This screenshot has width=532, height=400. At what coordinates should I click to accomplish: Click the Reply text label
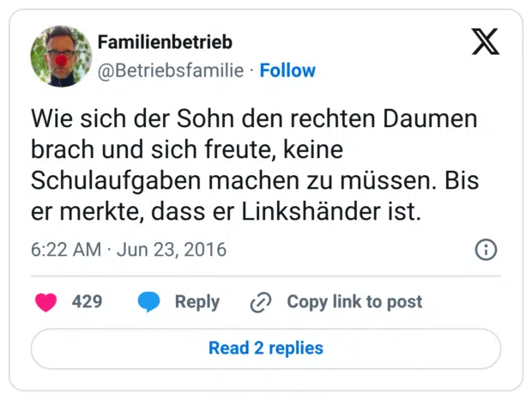click(197, 302)
